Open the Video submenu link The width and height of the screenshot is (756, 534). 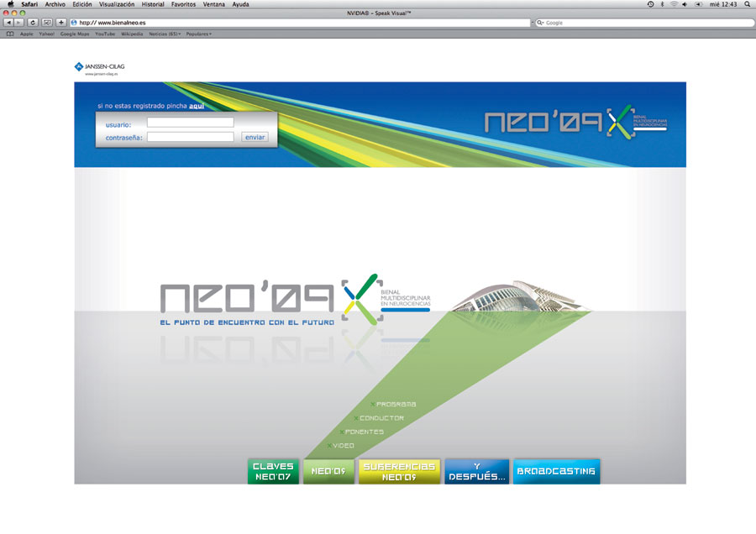[x=340, y=446]
